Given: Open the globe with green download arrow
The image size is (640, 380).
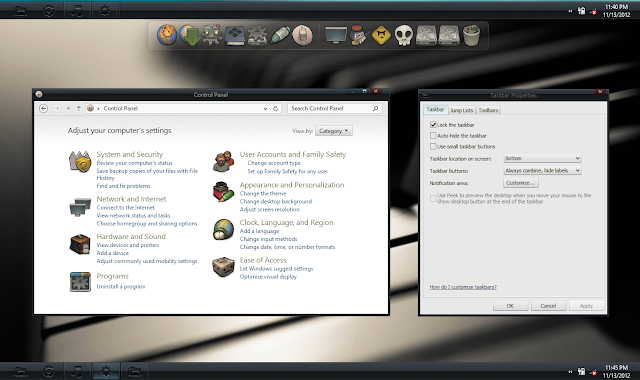Looking at the screenshot, I should pos(190,36).
